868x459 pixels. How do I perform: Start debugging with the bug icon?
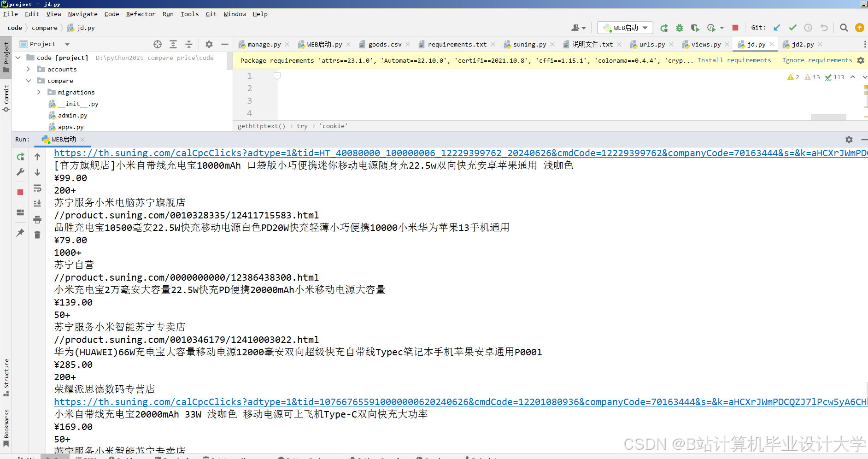click(680, 28)
